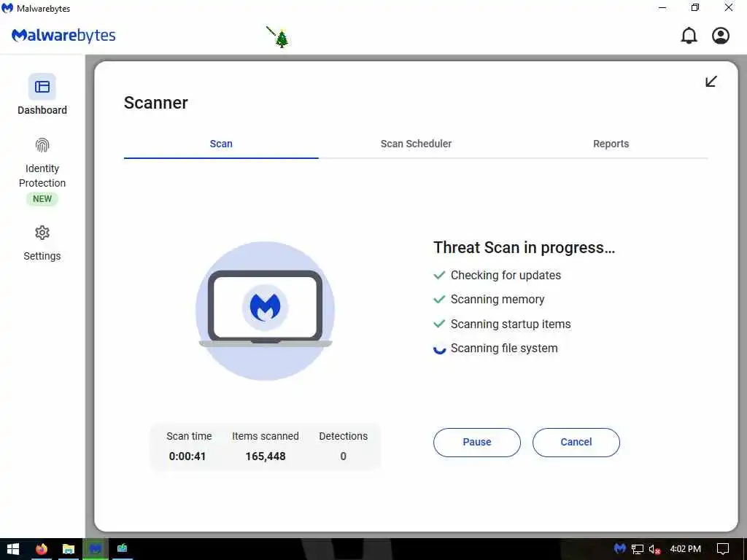Open the clock showing 4:02 PM
747x560 pixels.
tap(686, 549)
